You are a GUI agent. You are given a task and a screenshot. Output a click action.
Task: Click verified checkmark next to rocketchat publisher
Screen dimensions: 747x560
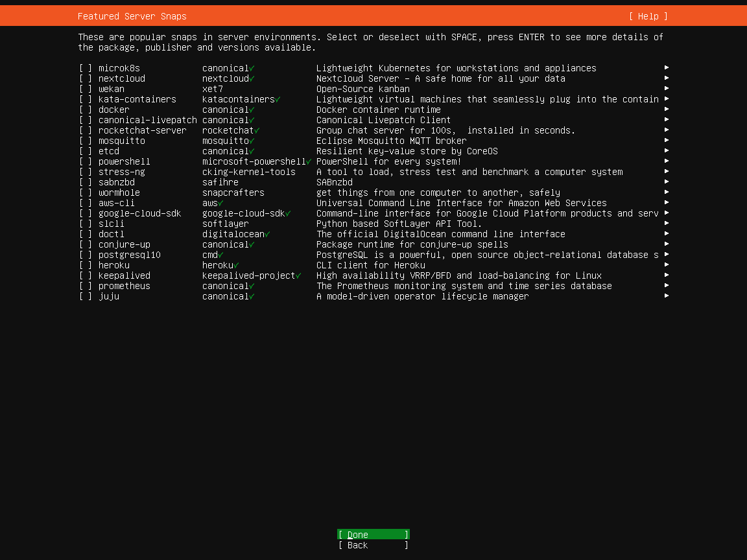(257, 130)
